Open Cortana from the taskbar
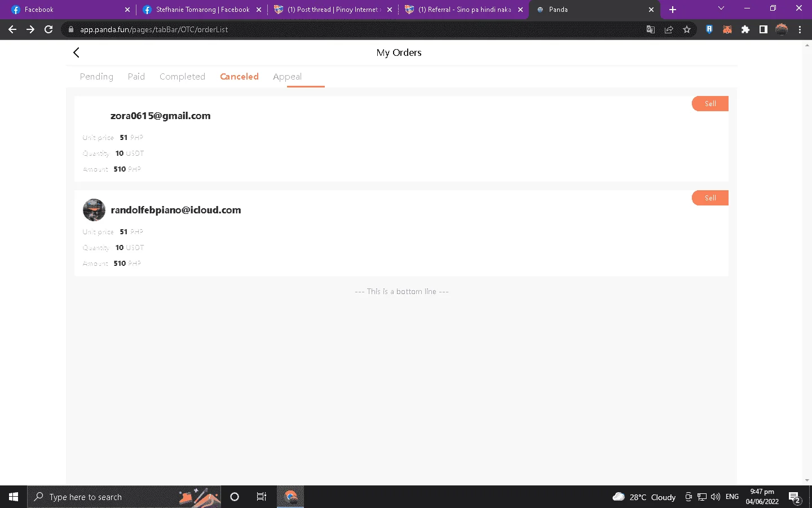This screenshot has width=812, height=508. 235,497
